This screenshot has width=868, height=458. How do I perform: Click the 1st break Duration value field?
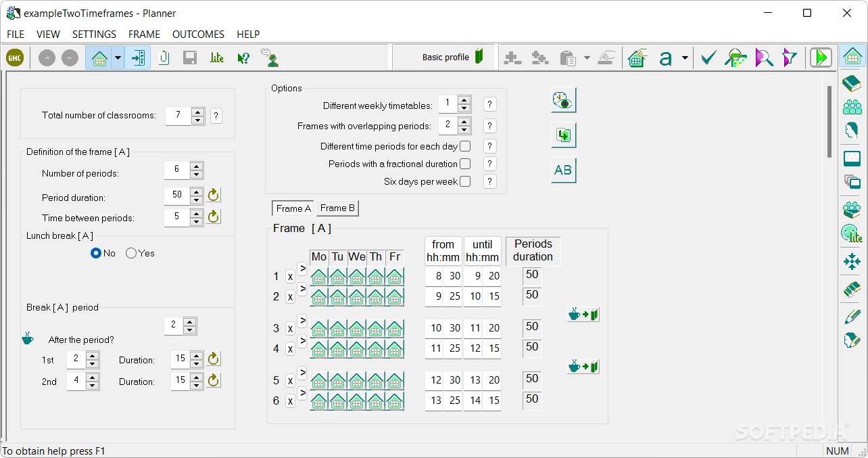(180, 360)
